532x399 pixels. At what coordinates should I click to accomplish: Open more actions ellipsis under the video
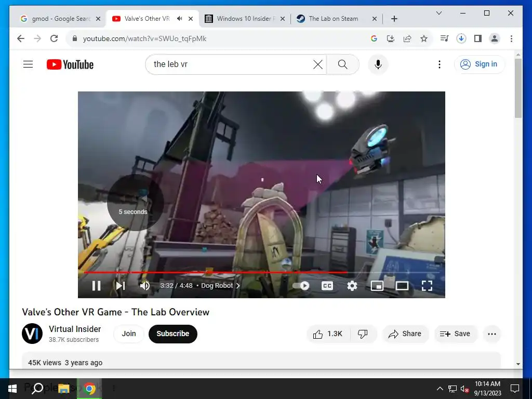pyautogui.click(x=491, y=334)
